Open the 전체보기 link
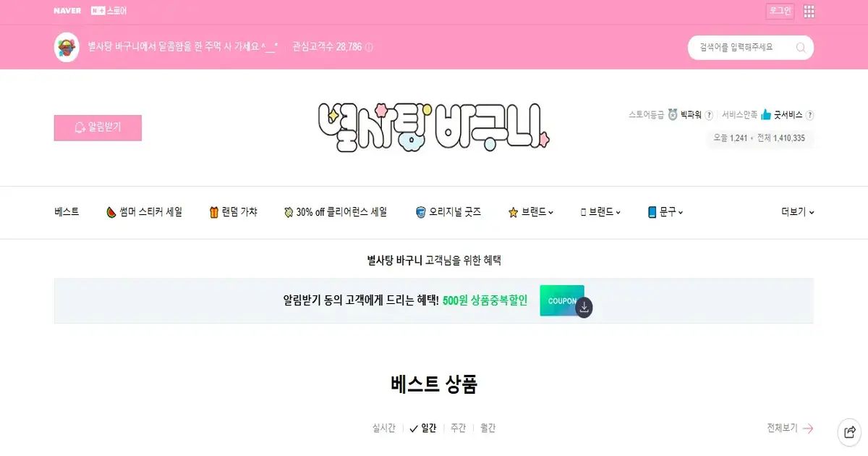This screenshot has height=456, width=868. 790,428
